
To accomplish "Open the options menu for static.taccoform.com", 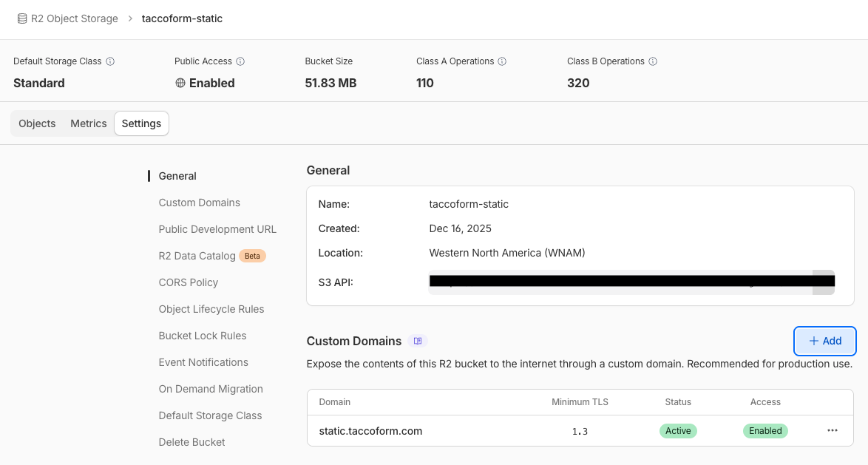I will (833, 430).
